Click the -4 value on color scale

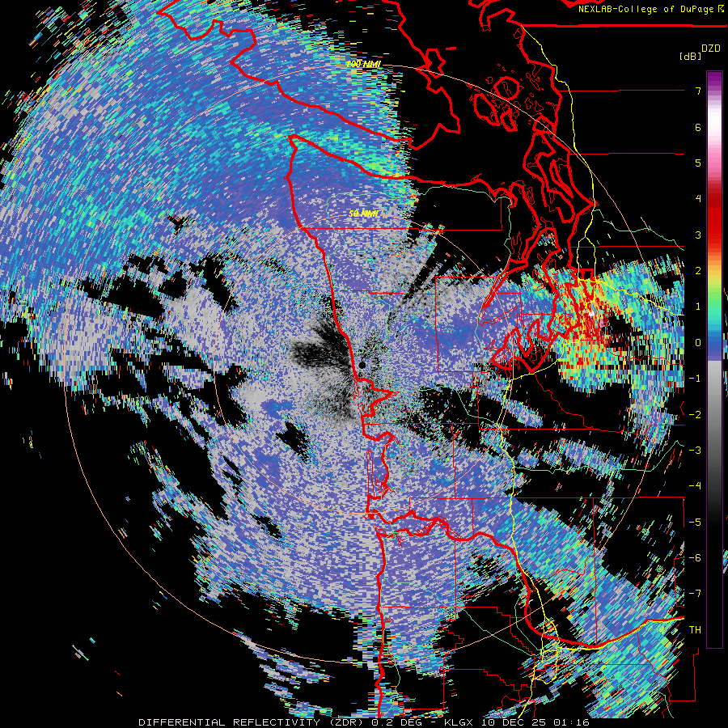tap(695, 485)
